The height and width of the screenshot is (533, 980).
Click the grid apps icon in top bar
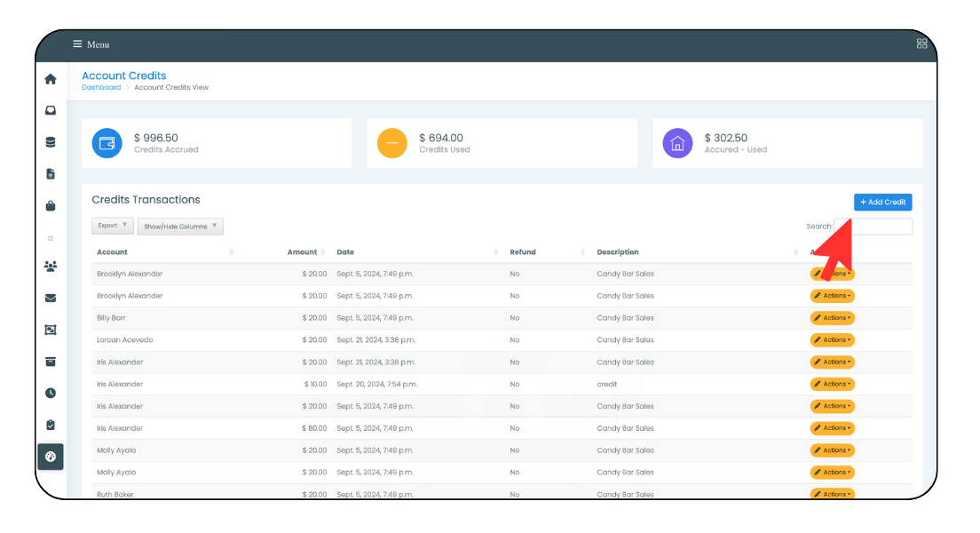coord(921,44)
